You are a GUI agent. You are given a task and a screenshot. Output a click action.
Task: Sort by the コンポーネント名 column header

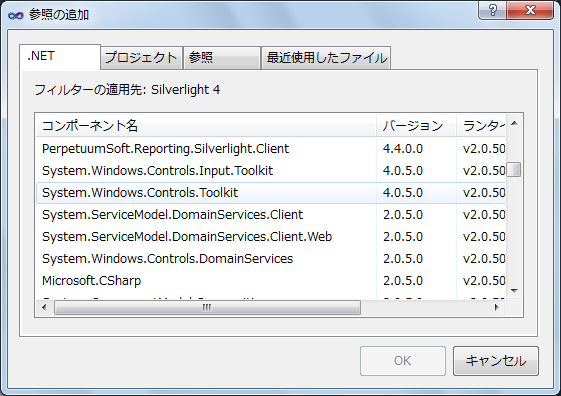point(206,126)
